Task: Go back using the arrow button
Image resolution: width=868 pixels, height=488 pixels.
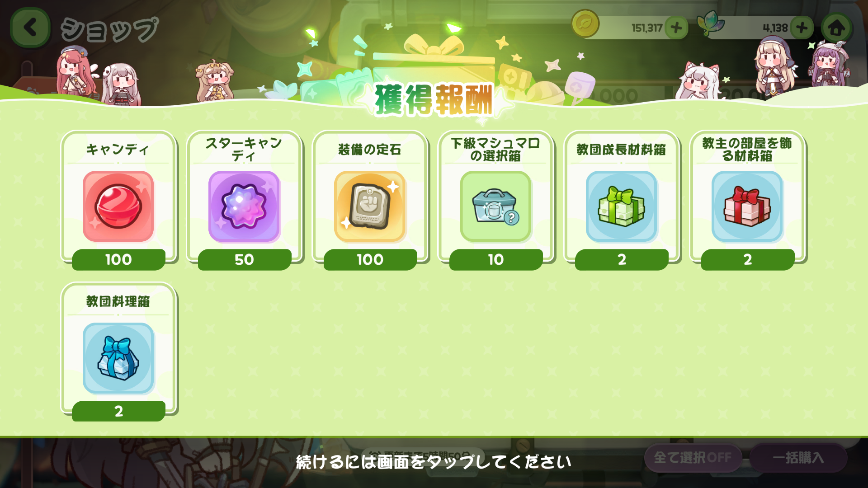Action: (x=30, y=28)
